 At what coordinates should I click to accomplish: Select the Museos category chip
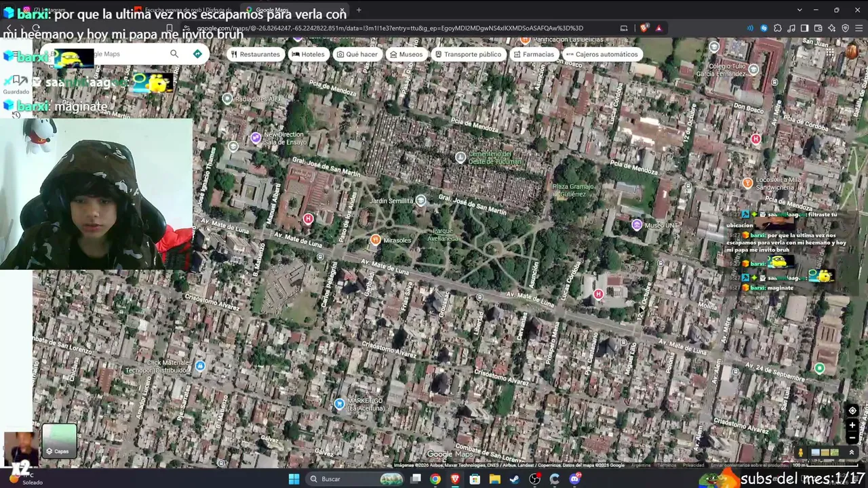click(406, 54)
